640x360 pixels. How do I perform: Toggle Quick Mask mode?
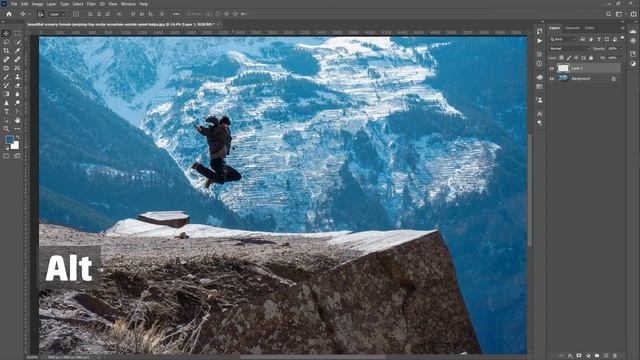pyautogui.click(x=6, y=156)
